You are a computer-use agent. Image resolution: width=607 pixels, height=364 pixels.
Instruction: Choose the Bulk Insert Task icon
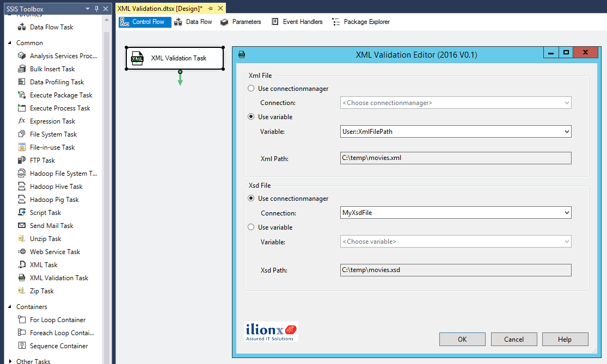click(22, 69)
